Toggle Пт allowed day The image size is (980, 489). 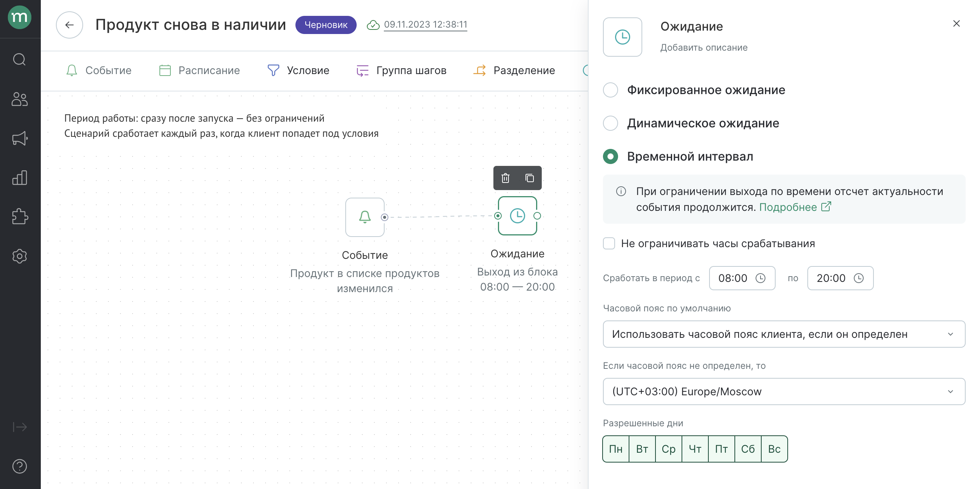721,449
